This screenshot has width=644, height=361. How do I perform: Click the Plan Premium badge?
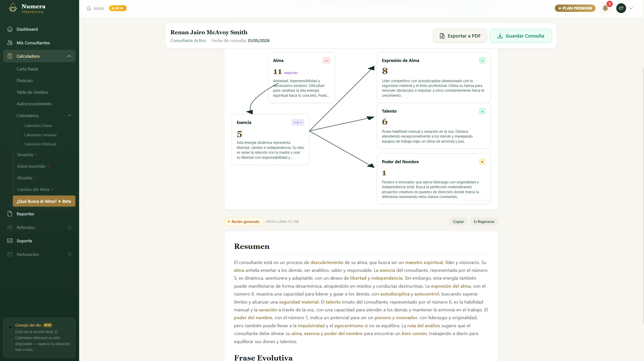575,8
